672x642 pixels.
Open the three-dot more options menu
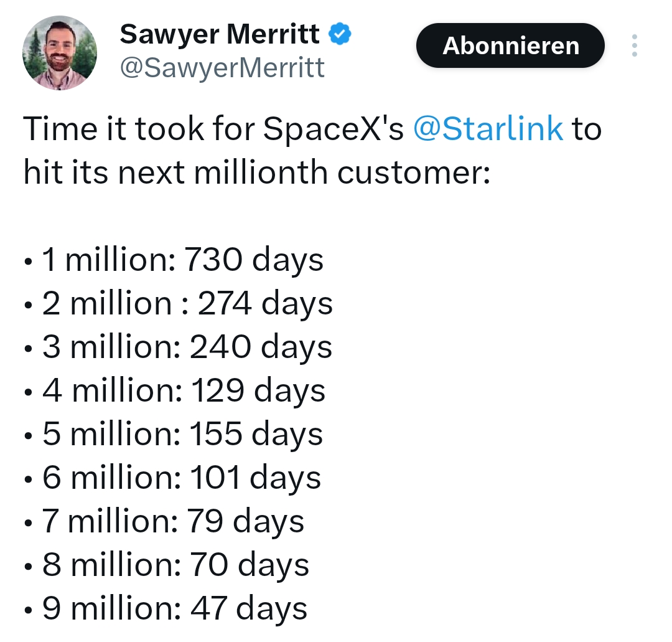coord(634,45)
